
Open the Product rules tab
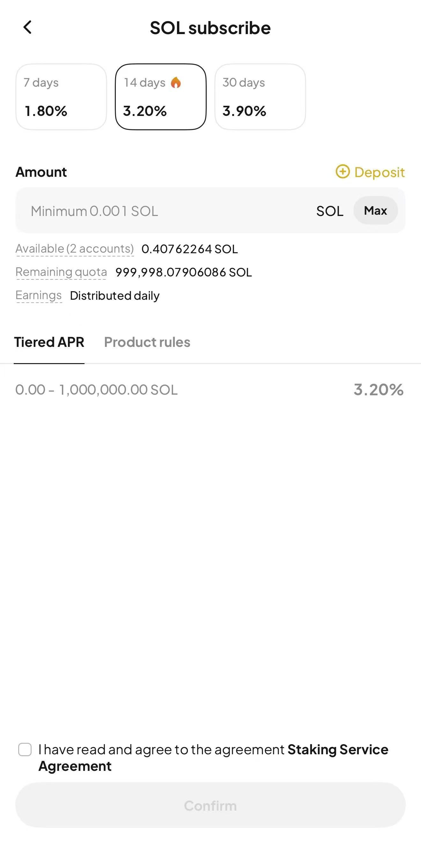point(147,342)
